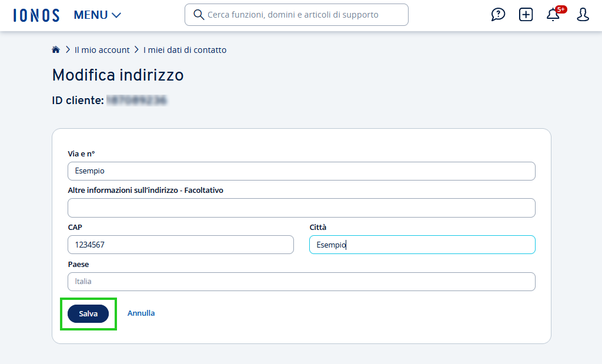Viewport: 602px width, 364px height.
Task: Focus the support search field
Action: 296,15
